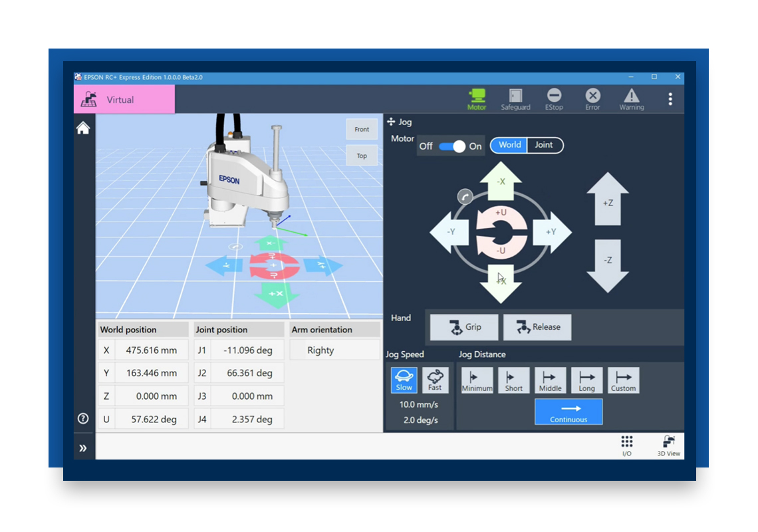The height and width of the screenshot is (532, 758).
Task: Click the EStop icon
Action: tap(554, 99)
